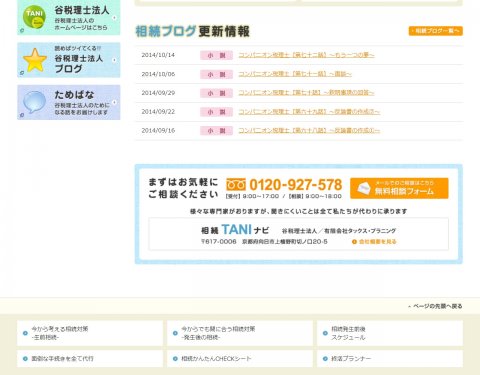Screen dimensions: 480x375
Task: Click the yellow star blog icon
Action: click(x=35, y=60)
